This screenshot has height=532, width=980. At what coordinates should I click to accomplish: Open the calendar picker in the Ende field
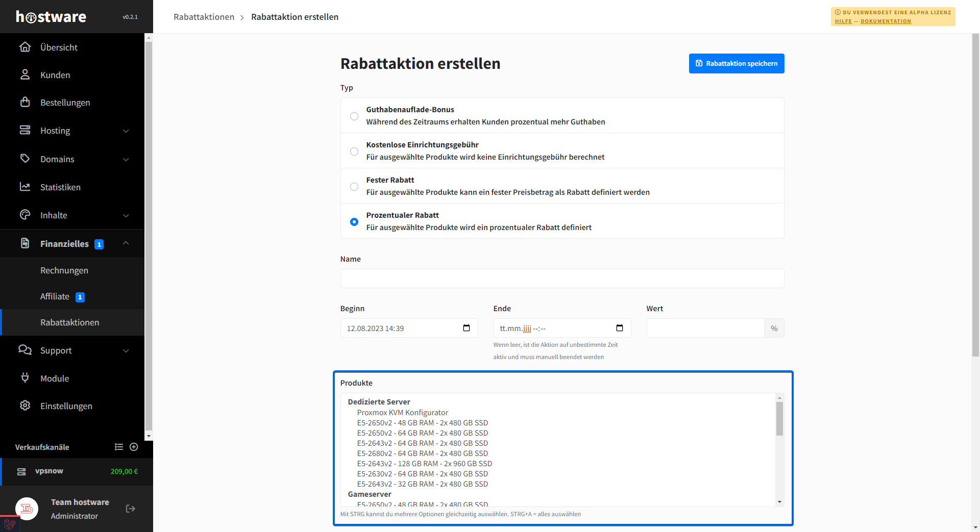coord(619,328)
